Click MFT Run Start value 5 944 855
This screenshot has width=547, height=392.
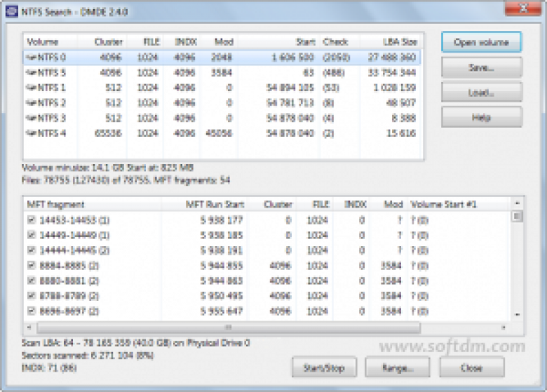point(222,265)
